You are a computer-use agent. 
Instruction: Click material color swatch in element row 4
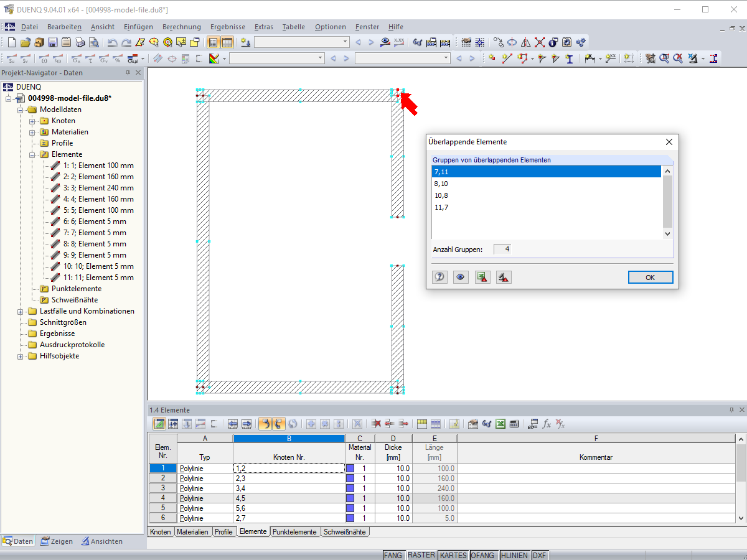(350, 498)
